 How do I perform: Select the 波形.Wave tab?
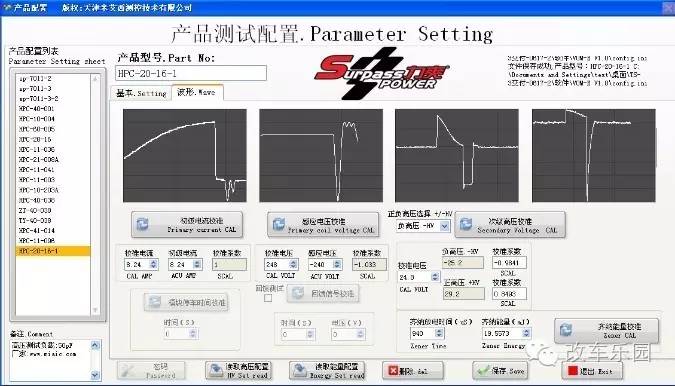[197, 92]
